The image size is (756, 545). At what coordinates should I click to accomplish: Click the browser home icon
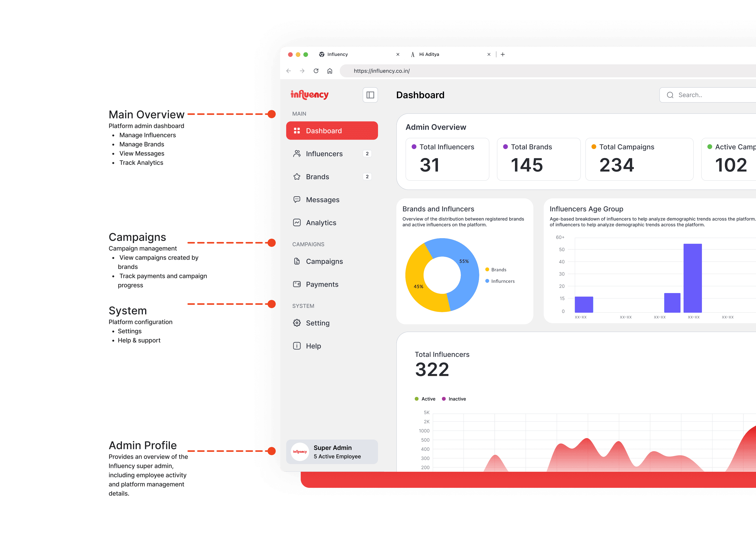pyautogui.click(x=330, y=71)
